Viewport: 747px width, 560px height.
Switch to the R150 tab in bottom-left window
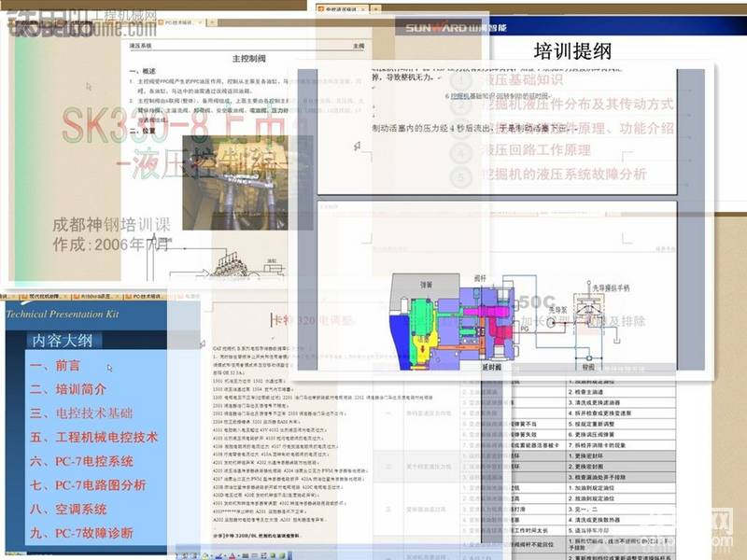(97, 296)
